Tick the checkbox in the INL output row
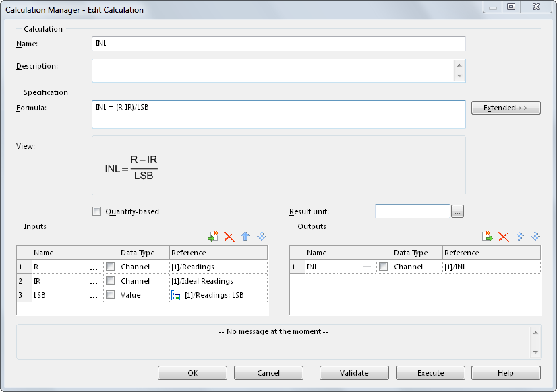Image resolution: width=557 pixels, height=392 pixels. [383, 267]
